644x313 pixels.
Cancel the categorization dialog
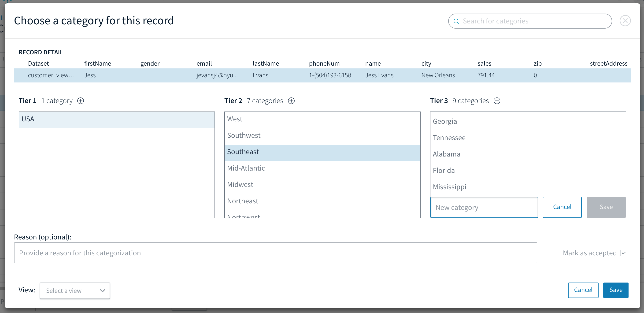click(583, 290)
